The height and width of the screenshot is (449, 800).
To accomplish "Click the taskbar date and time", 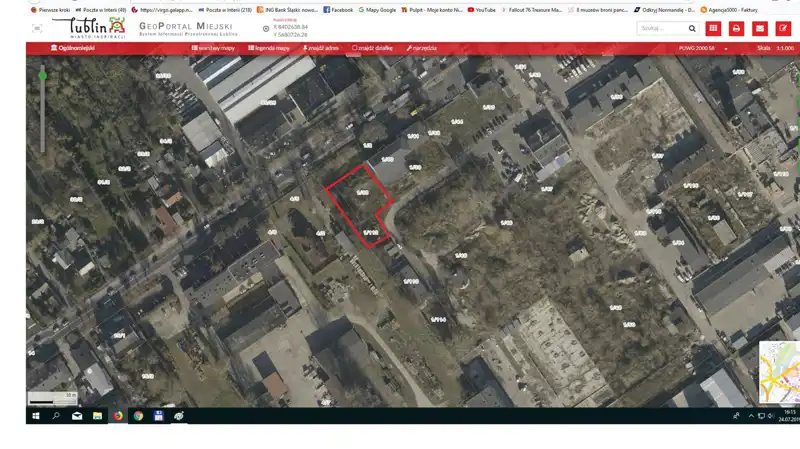I will point(789,416).
